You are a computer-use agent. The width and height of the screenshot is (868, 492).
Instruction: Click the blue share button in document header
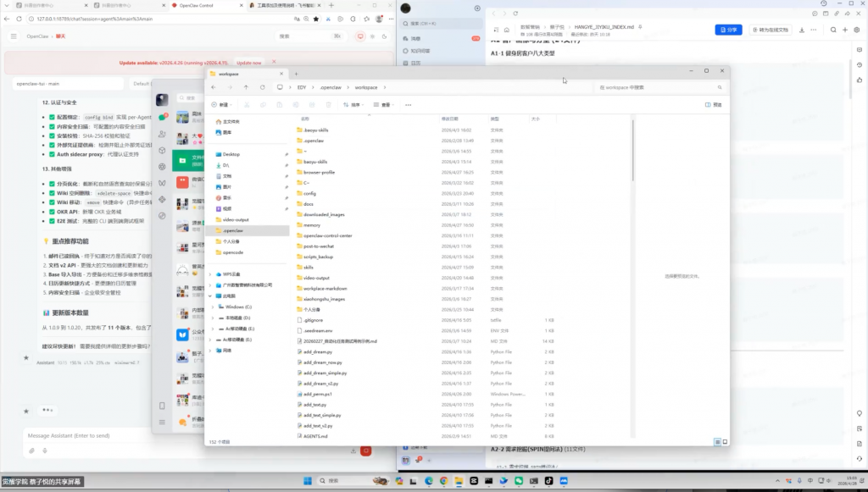728,30
